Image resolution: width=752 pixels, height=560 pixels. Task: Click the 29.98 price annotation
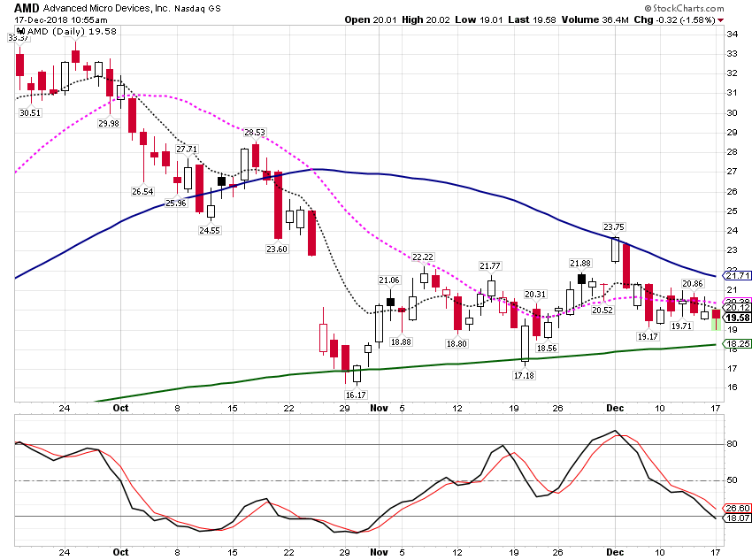[109, 123]
